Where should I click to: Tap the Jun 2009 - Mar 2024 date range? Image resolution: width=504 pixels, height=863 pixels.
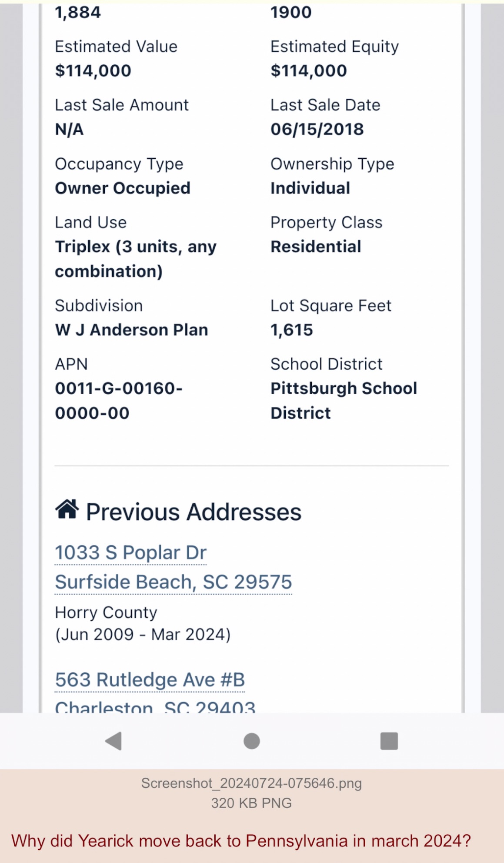pyautogui.click(x=143, y=635)
